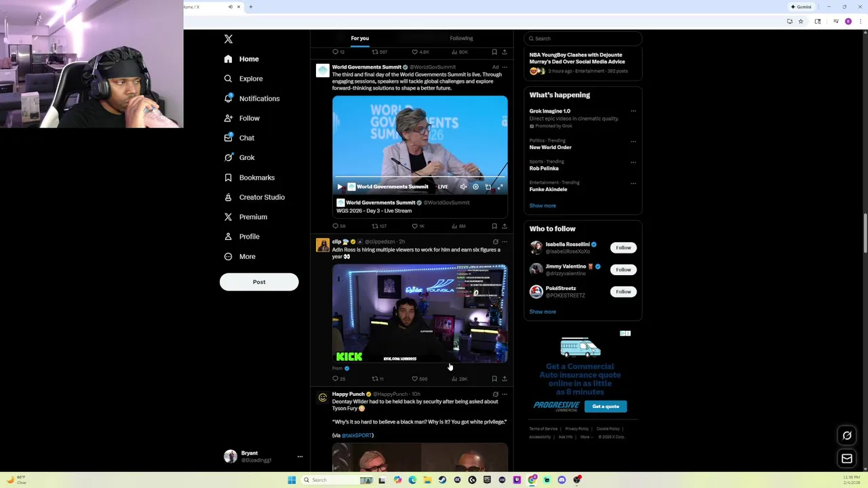Open the Adin Ross Kick clip thumbnail
This screenshot has height=488, width=868.
420,314
